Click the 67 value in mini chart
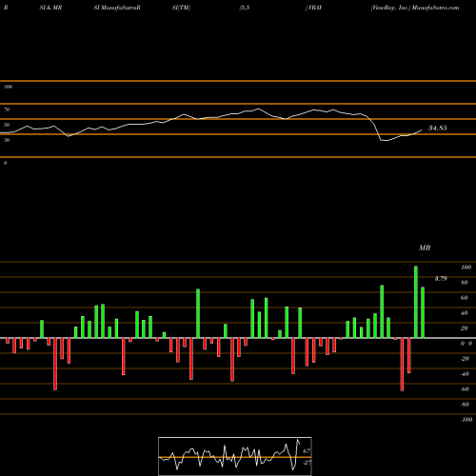This screenshot has width=476, height=476. (307, 451)
